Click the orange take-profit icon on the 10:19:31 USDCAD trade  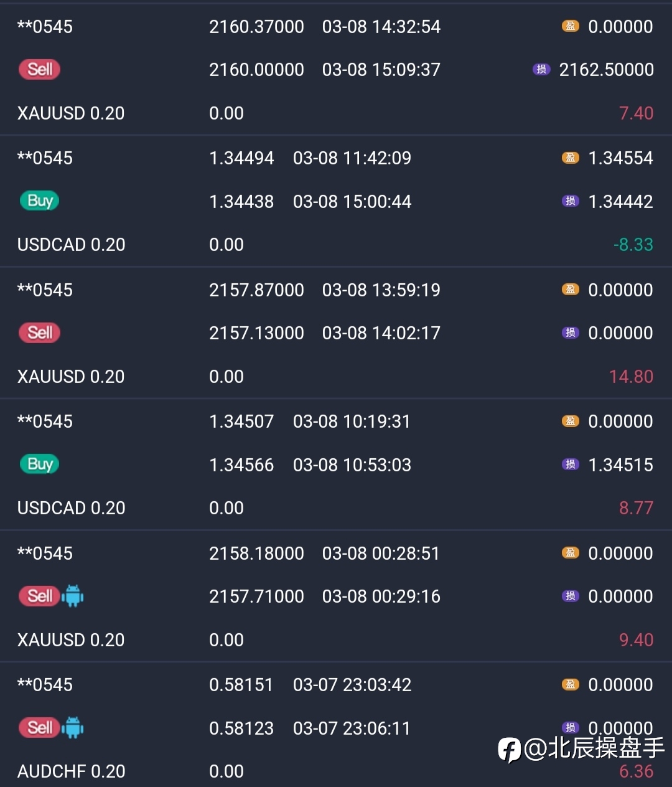click(x=570, y=422)
